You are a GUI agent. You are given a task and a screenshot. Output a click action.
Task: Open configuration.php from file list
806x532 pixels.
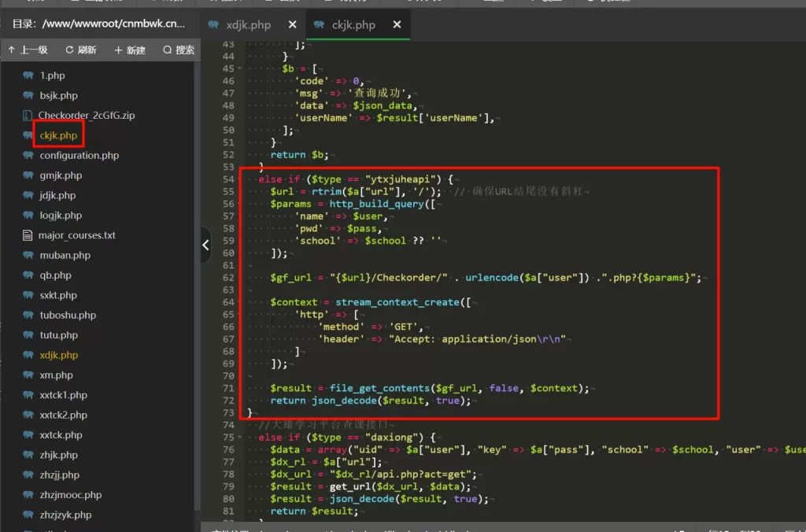(x=79, y=156)
